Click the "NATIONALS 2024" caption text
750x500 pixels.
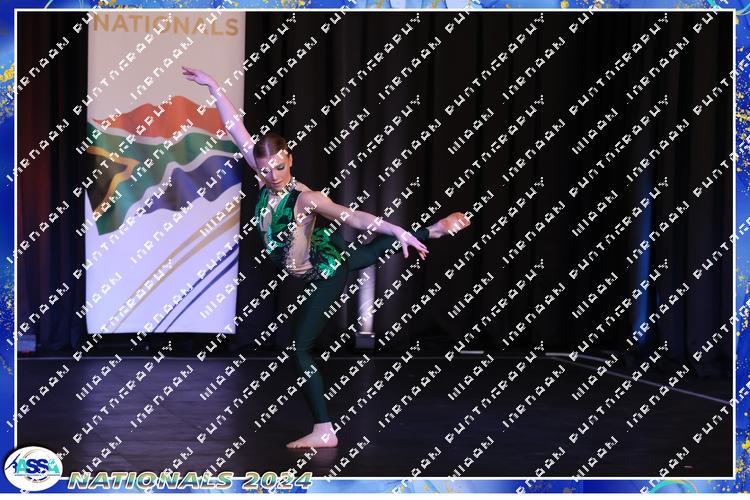[x=190, y=480]
